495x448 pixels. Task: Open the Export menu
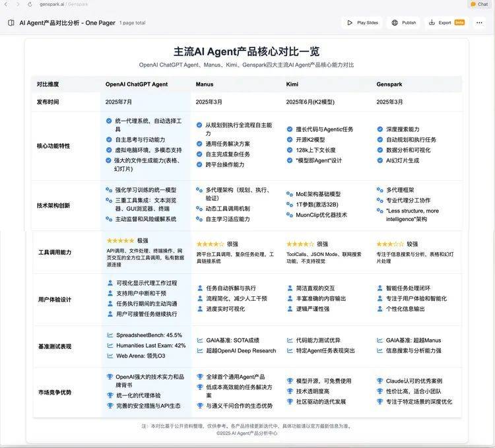pos(445,22)
